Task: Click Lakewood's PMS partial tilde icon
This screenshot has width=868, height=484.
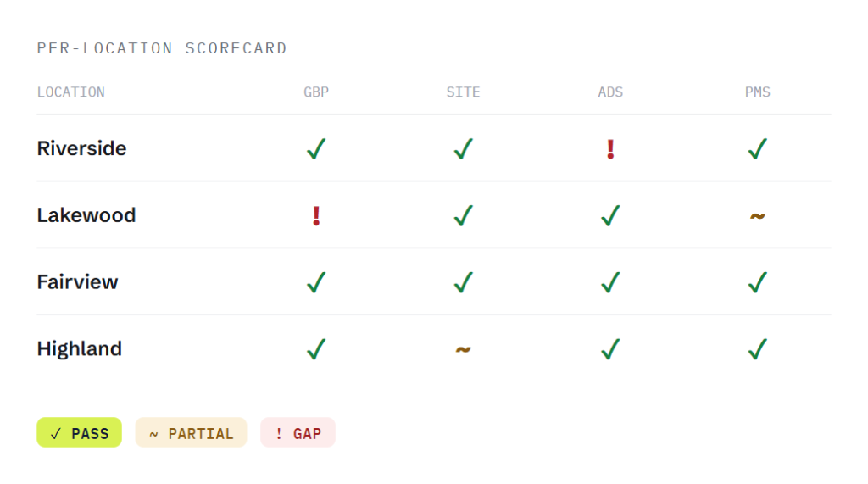Action: (757, 216)
